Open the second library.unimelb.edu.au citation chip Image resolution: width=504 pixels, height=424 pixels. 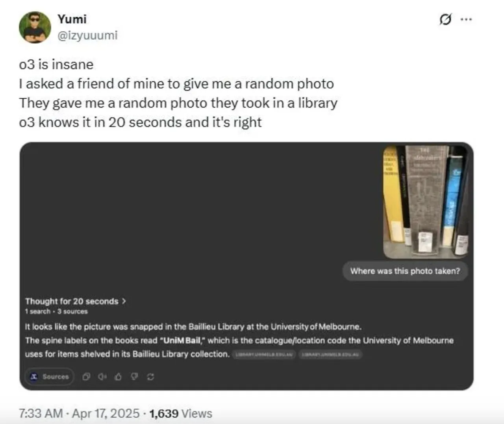click(x=330, y=354)
